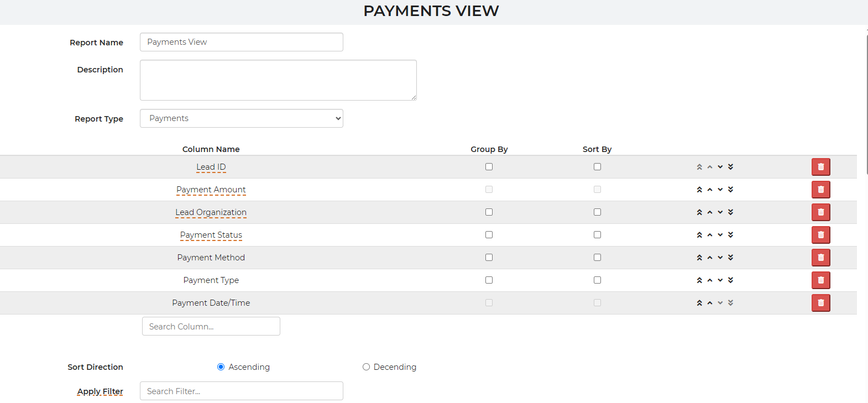The image size is (868, 403).
Task: Delete the Payment Amount column row
Action: [820, 190]
